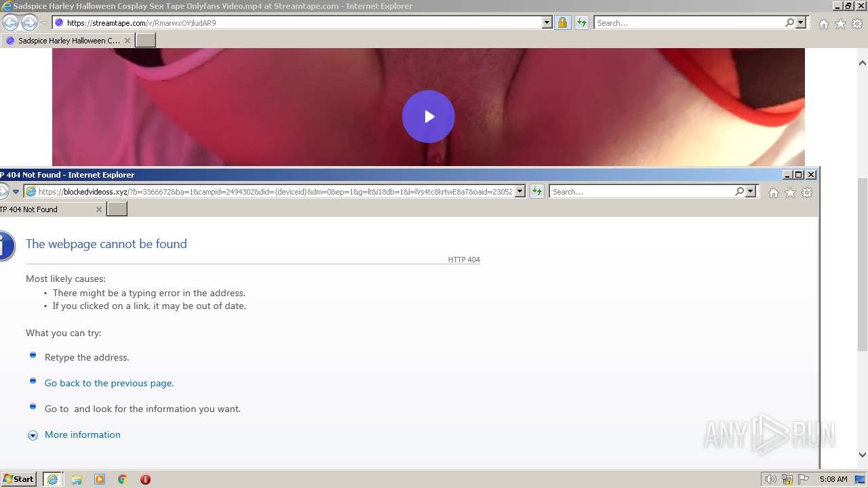Select the Sadspice Harley Halloween tab
Screen dimensions: 868x488
coord(68,41)
